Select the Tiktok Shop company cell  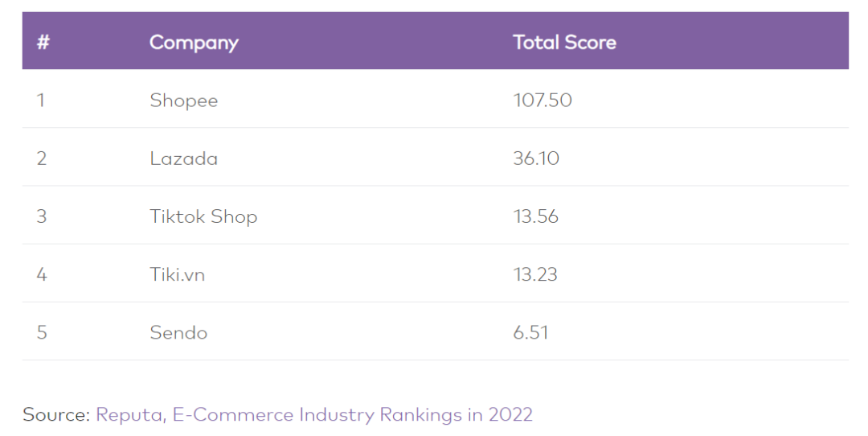(203, 216)
